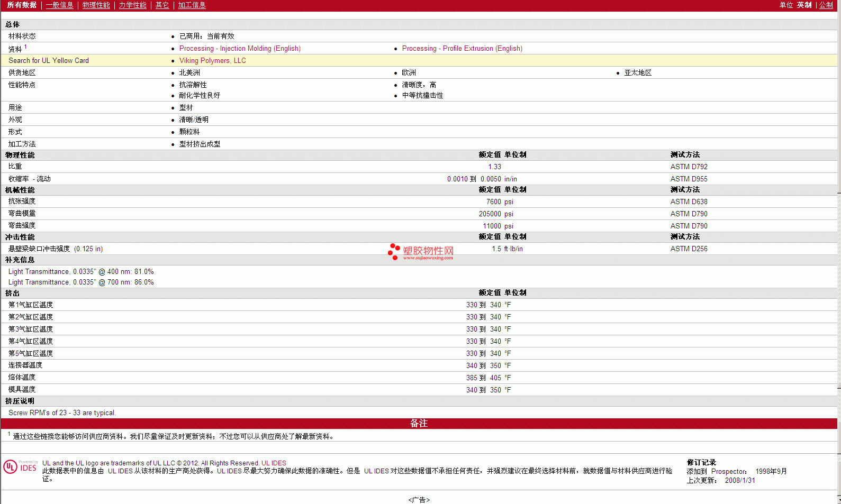This screenshot has height=504, width=841.
Task: Click 'Screw RPM's of 23 - 33' note
Action: click(x=62, y=413)
